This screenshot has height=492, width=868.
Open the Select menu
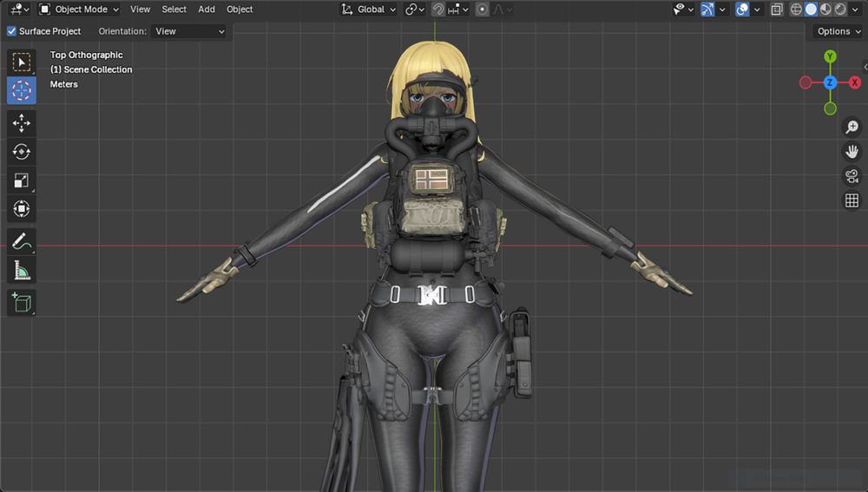coord(174,10)
